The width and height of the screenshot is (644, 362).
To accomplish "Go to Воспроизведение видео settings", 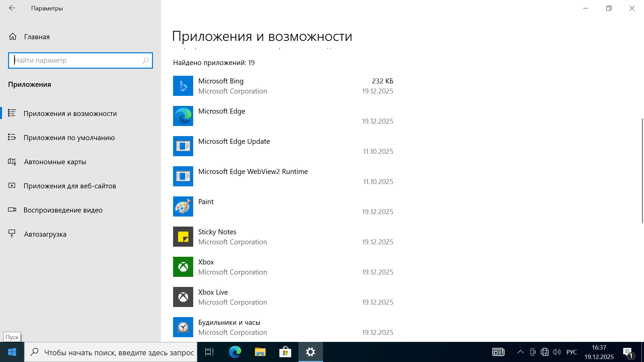I will (x=63, y=210).
